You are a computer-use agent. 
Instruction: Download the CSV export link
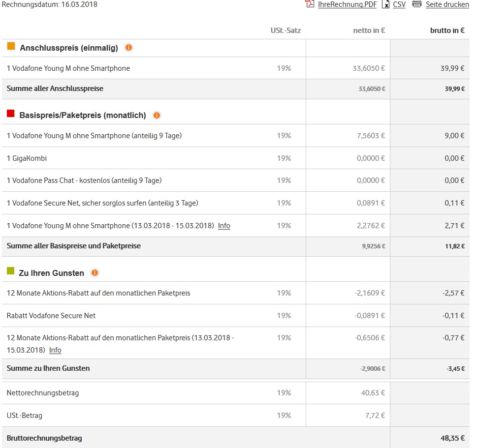point(399,4)
